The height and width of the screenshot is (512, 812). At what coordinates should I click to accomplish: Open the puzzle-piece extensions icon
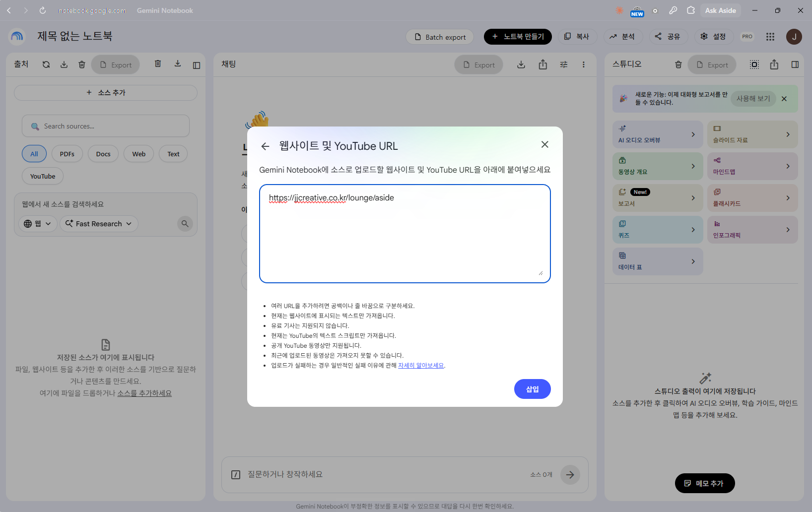tap(691, 10)
